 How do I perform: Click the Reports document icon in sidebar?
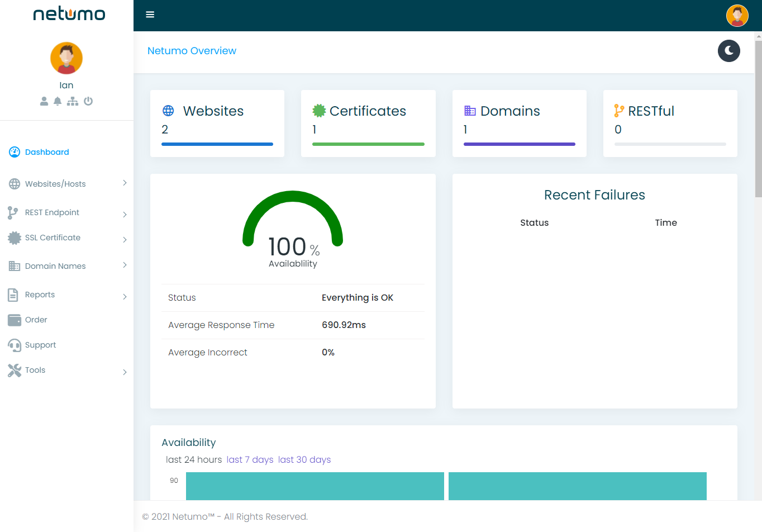(13, 294)
